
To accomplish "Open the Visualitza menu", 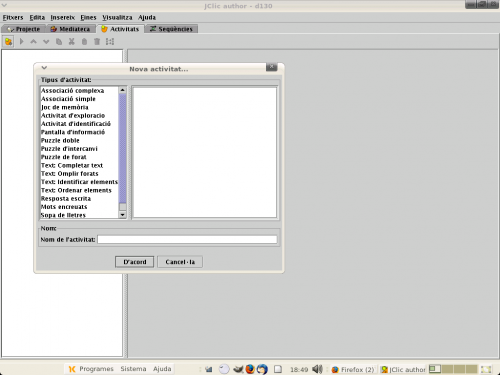I will (x=117, y=17).
